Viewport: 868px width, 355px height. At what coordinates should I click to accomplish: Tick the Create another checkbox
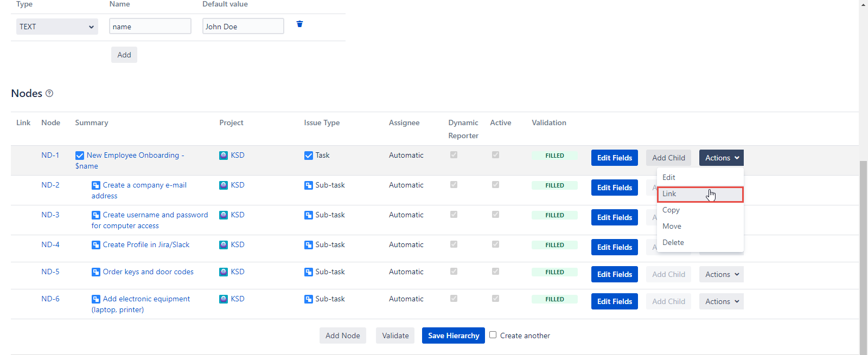pyautogui.click(x=493, y=335)
